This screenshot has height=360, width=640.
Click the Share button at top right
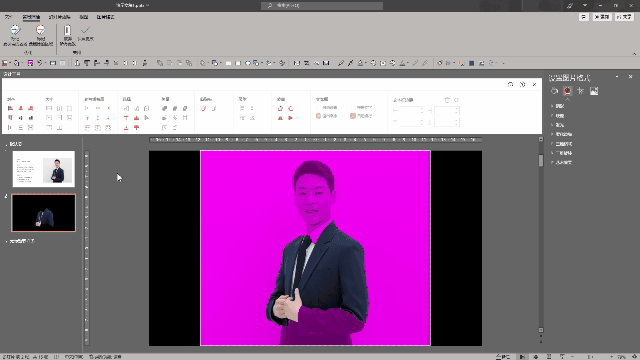pyautogui.click(x=624, y=17)
